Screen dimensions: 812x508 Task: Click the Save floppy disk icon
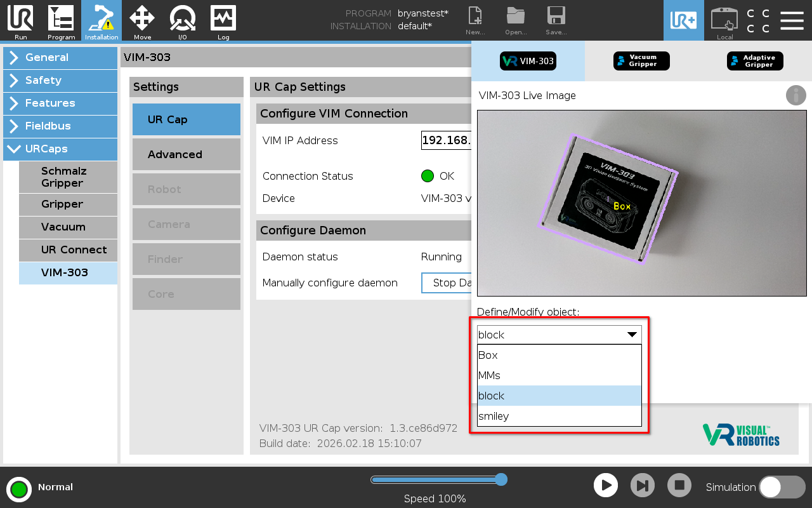[x=556, y=20]
